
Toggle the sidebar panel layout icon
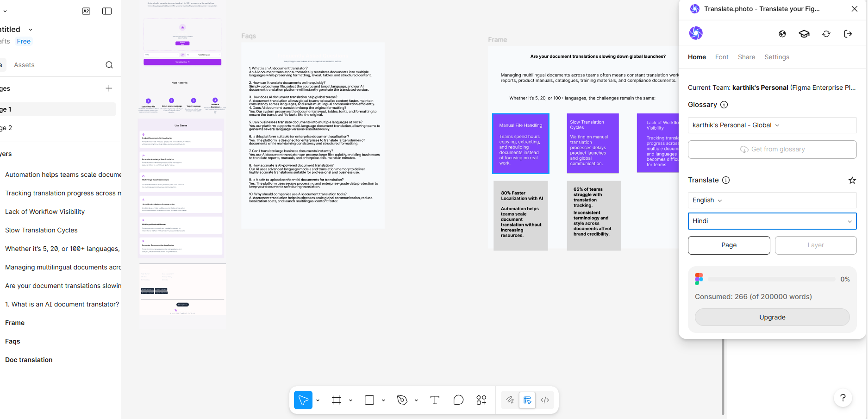[107, 11]
